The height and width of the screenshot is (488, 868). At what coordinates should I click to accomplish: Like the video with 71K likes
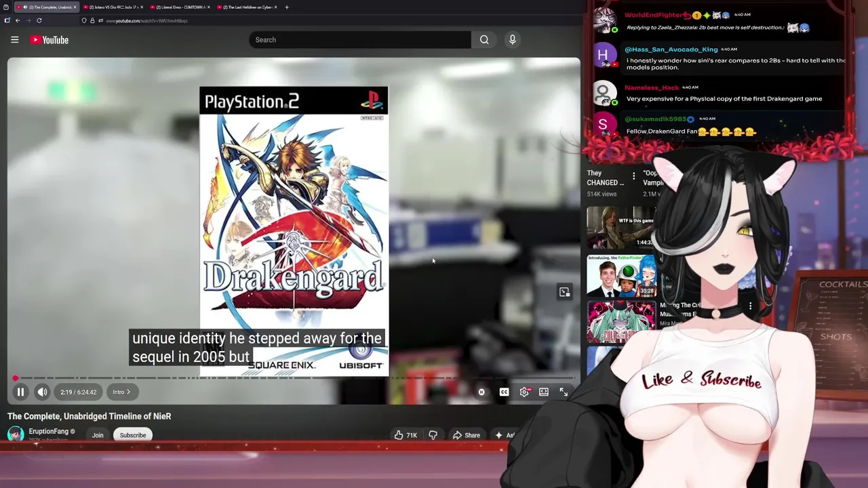[x=406, y=435]
